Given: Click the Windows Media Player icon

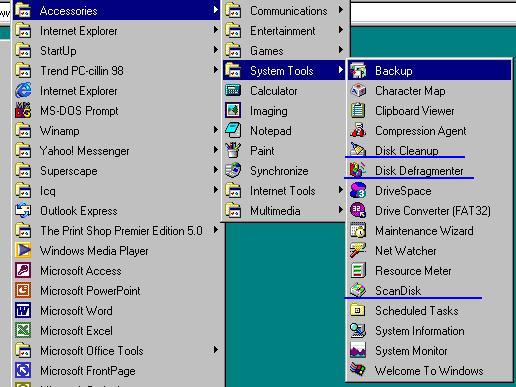Looking at the screenshot, I should [x=23, y=251].
